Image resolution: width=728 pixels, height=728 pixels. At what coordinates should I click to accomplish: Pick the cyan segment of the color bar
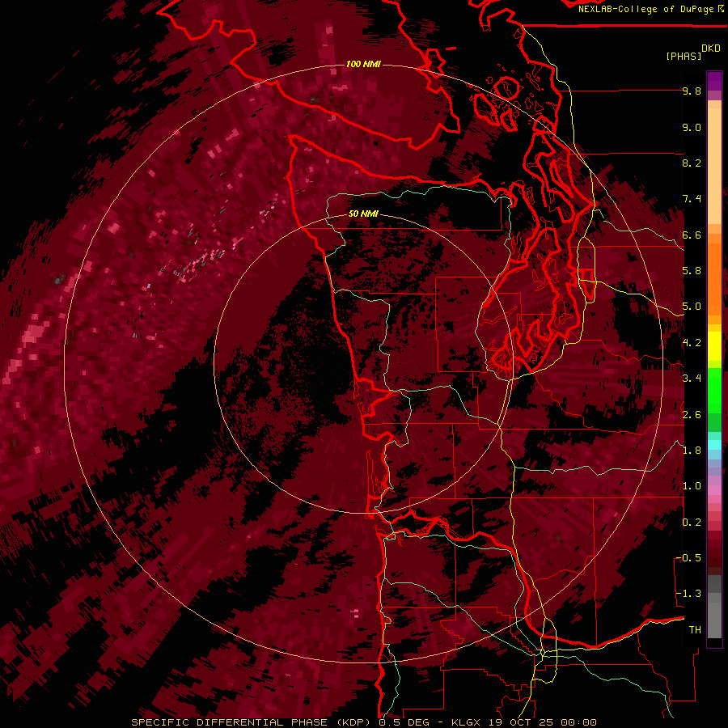click(714, 445)
